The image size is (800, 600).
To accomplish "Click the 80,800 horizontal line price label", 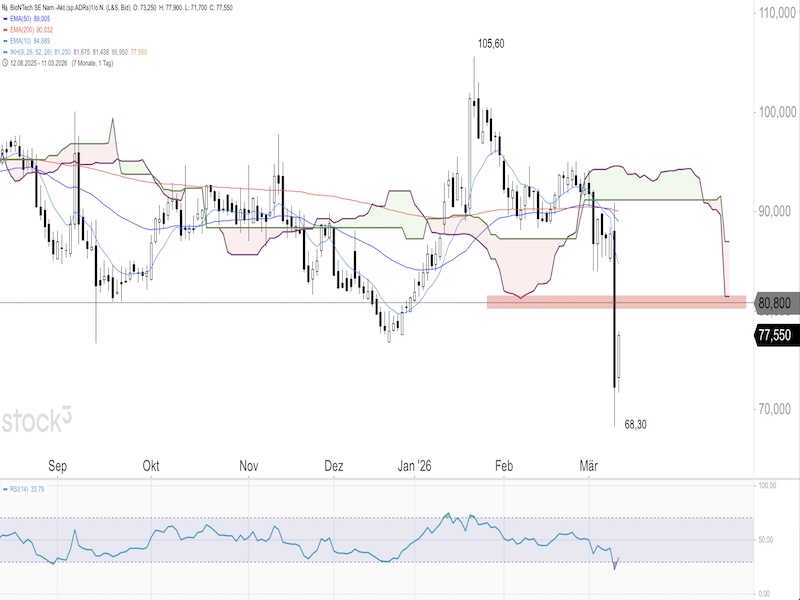I will [777, 302].
